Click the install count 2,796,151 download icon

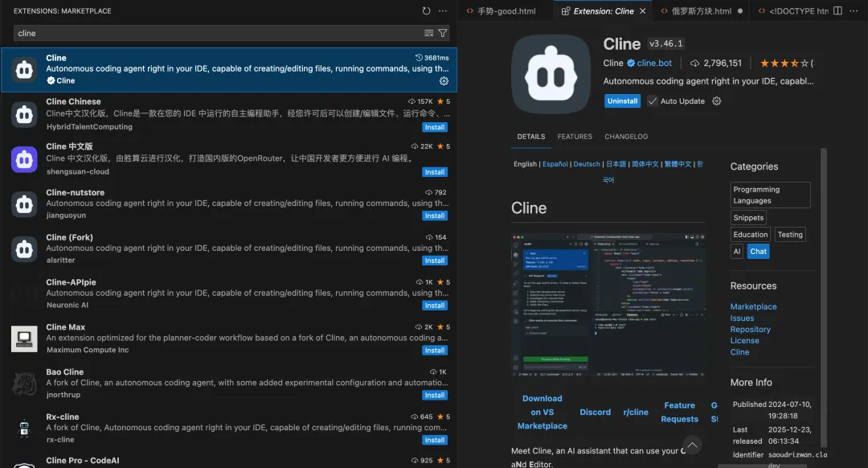point(694,64)
